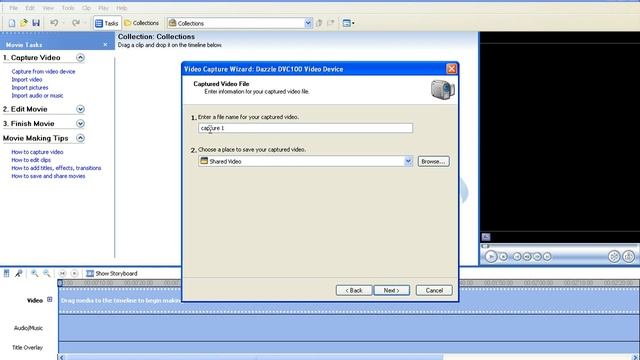Open How to capture video tip

coord(37,152)
